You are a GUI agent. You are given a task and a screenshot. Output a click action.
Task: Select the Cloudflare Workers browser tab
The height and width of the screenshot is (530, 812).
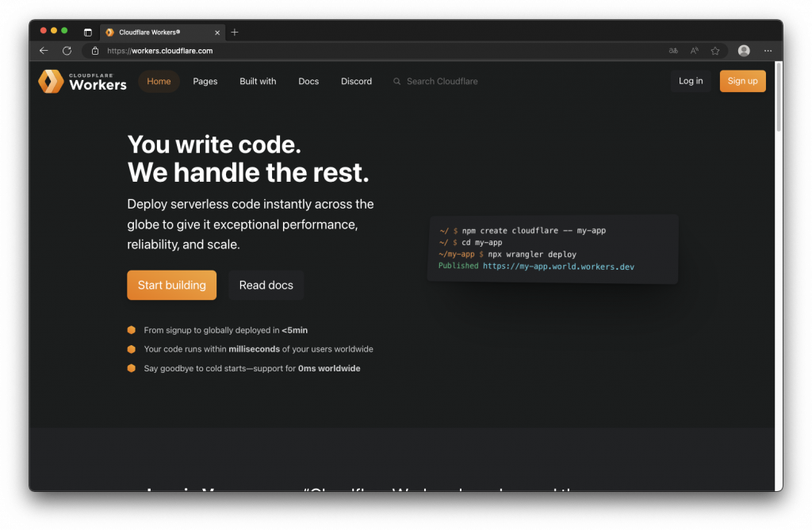point(162,32)
